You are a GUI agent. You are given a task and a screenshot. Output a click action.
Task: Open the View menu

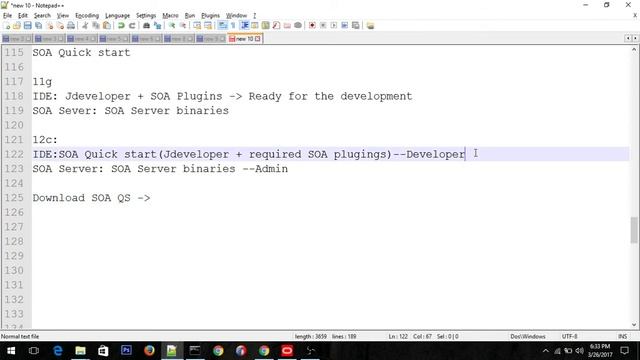pos(62,16)
